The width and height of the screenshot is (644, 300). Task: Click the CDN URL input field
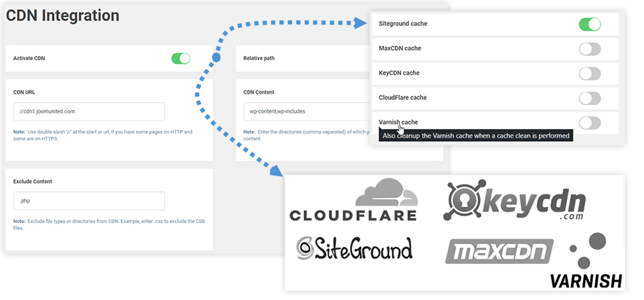point(89,111)
